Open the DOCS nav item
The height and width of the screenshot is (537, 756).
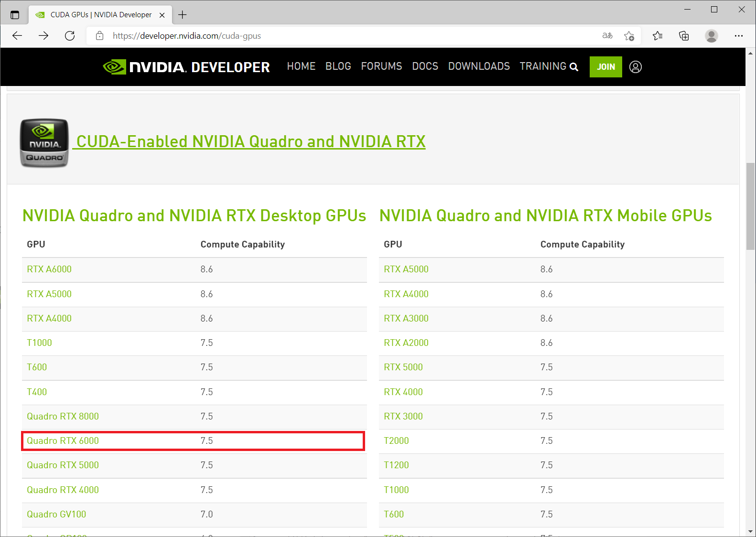pos(425,66)
